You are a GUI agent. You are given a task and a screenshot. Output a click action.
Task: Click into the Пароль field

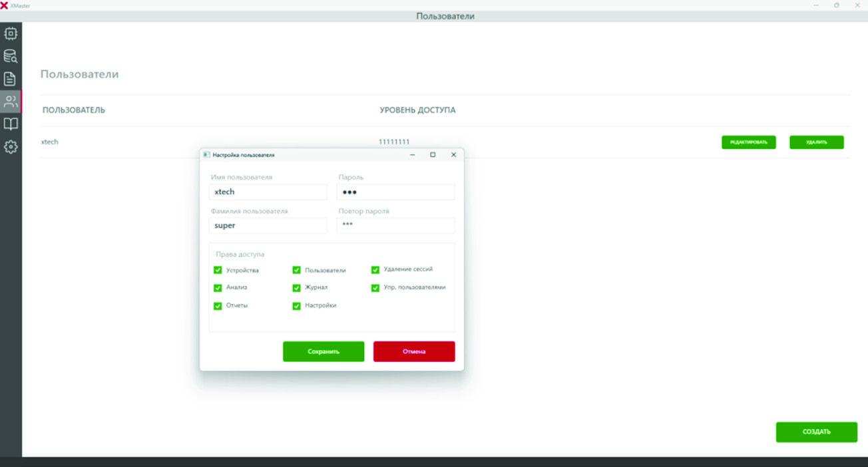click(395, 192)
